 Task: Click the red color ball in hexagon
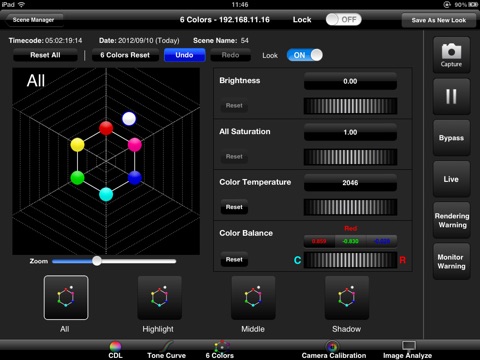pyautogui.click(x=106, y=128)
